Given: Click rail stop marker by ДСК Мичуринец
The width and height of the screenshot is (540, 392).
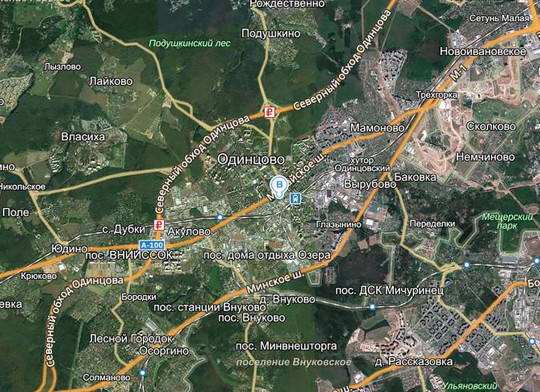Looking at the screenshot, I should tap(372, 307).
